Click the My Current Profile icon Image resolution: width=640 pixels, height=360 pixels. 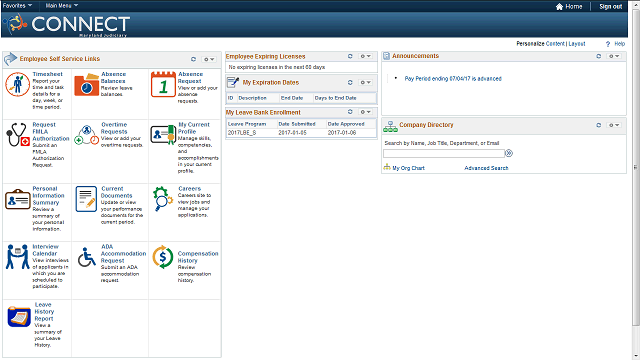(163, 134)
